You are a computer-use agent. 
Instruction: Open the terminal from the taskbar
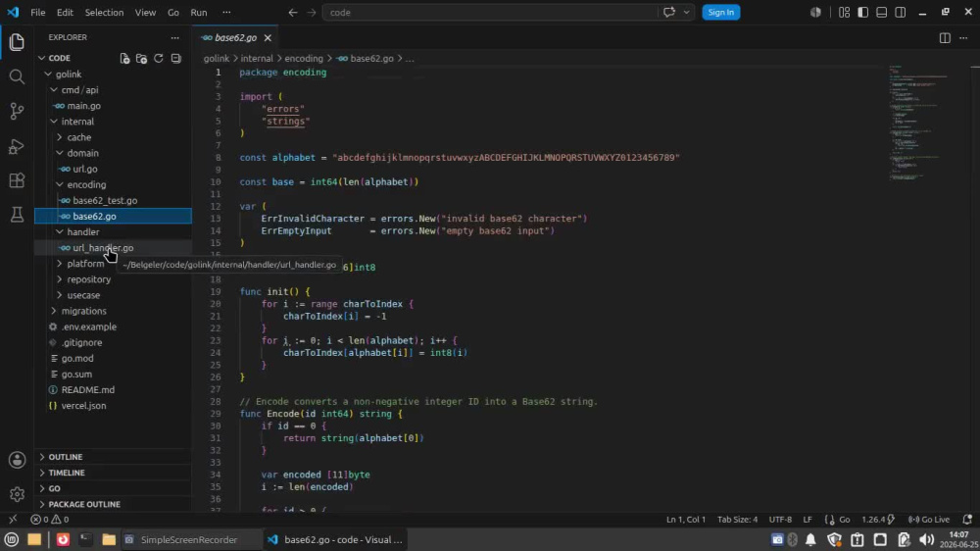tap(85, 540)
